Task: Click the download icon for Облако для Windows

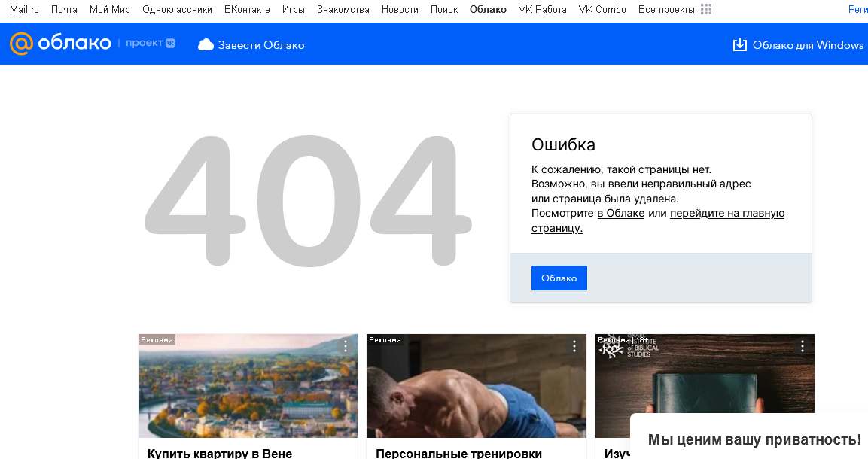Action: tap(739, 45)
